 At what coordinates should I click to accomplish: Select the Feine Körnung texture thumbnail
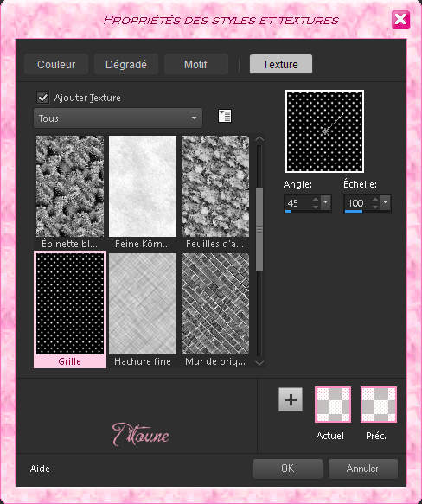[x=143, y=187]
